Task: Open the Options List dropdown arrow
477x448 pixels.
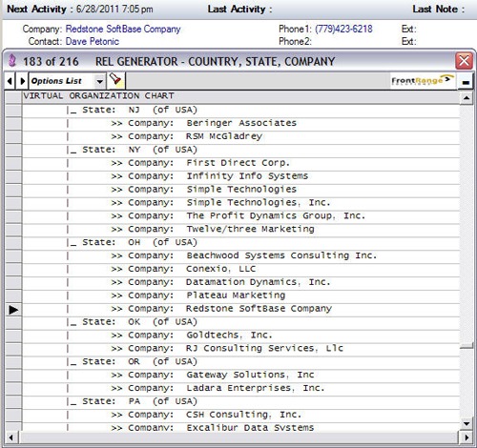Action: coord(99,81)
